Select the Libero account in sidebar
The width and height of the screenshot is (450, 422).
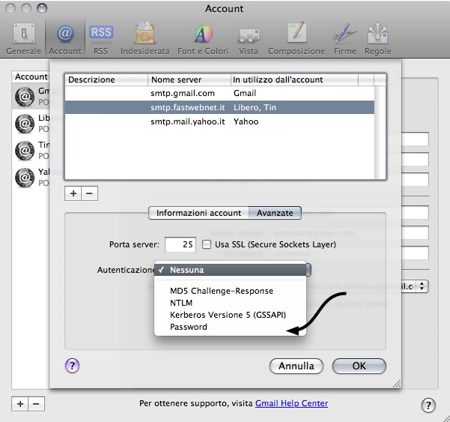point(31,123)
